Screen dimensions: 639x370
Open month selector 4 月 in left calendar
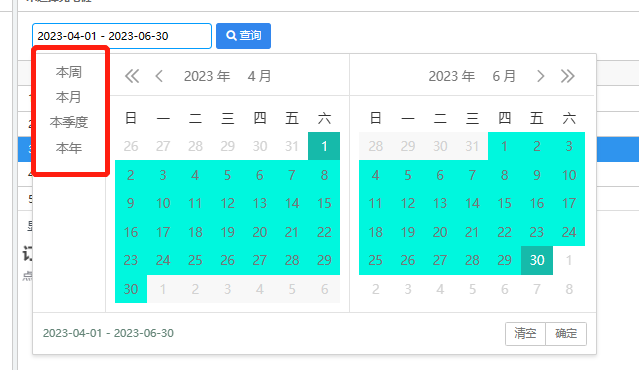pyautogui.click(x=259, y=76)
